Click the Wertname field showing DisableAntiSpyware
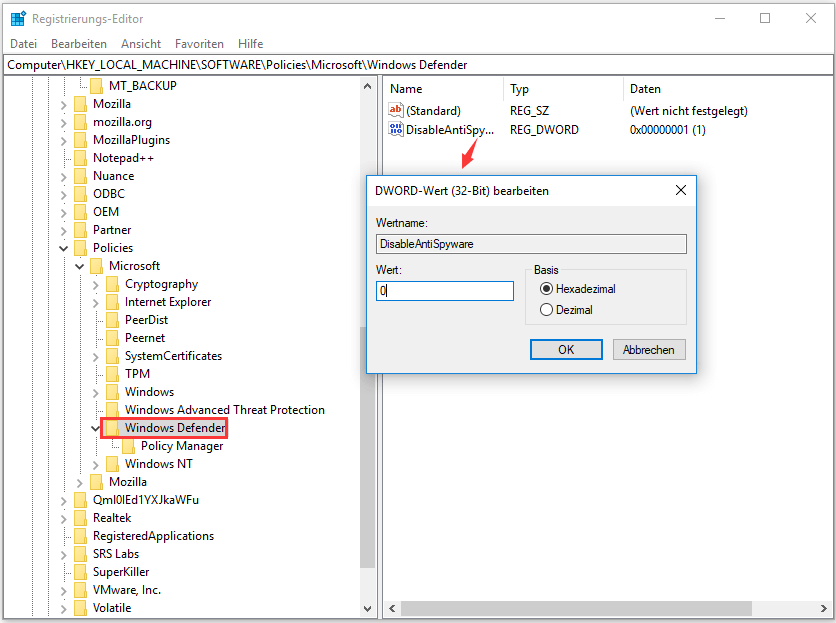 coord(531,244)
